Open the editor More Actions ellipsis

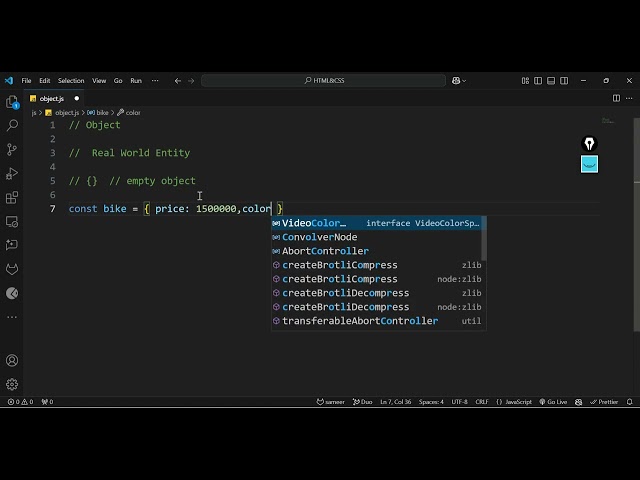[629, 98]
